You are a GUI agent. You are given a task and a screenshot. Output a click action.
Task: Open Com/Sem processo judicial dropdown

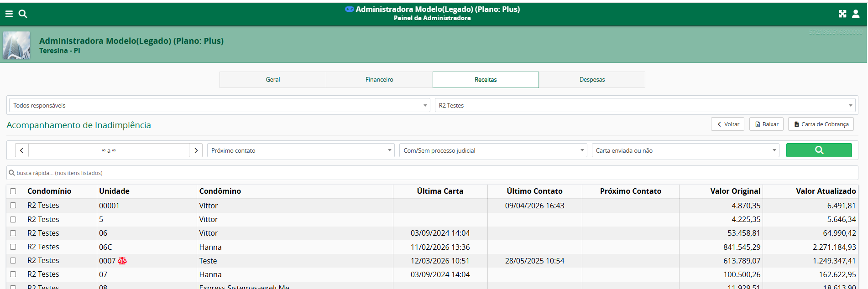tap(493, 150)
